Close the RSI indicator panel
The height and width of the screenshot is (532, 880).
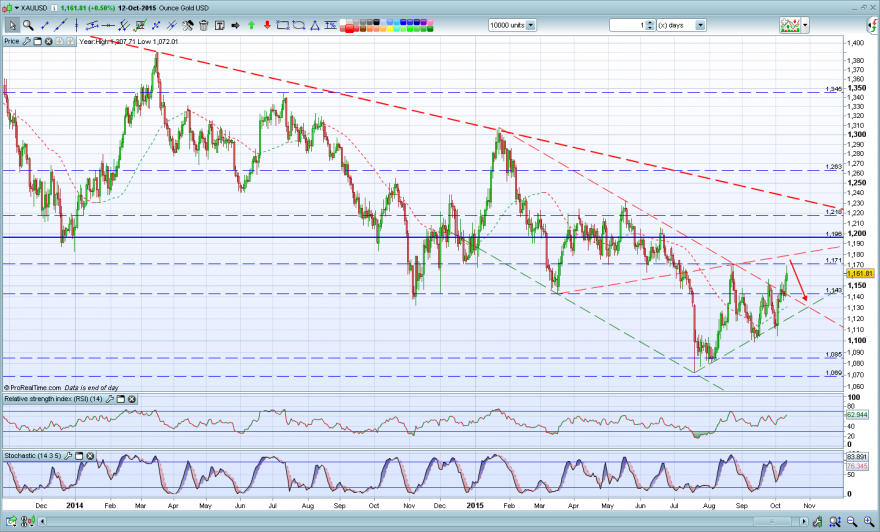[x=132, y=399]
